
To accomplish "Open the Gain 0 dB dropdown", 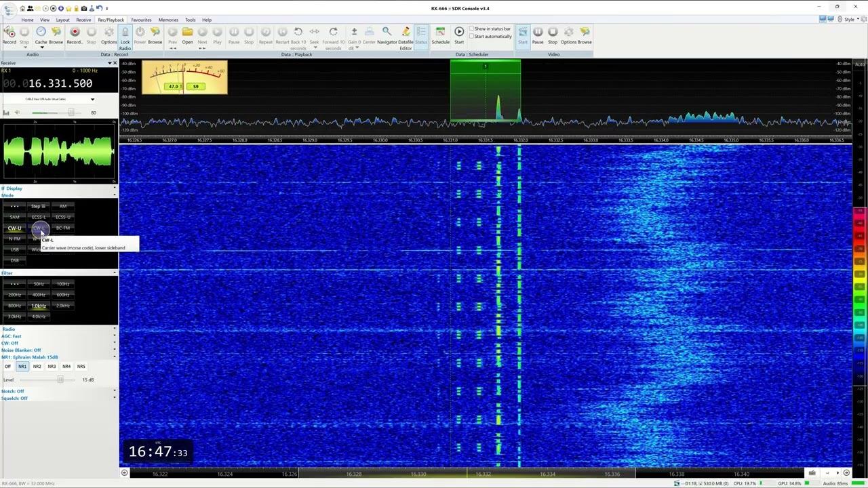I will [354, 38].
